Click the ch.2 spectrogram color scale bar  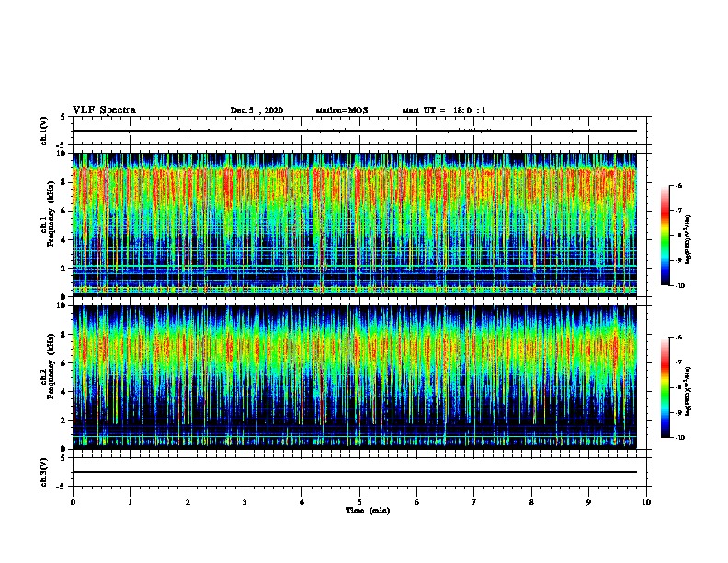(x=665, y=387)
